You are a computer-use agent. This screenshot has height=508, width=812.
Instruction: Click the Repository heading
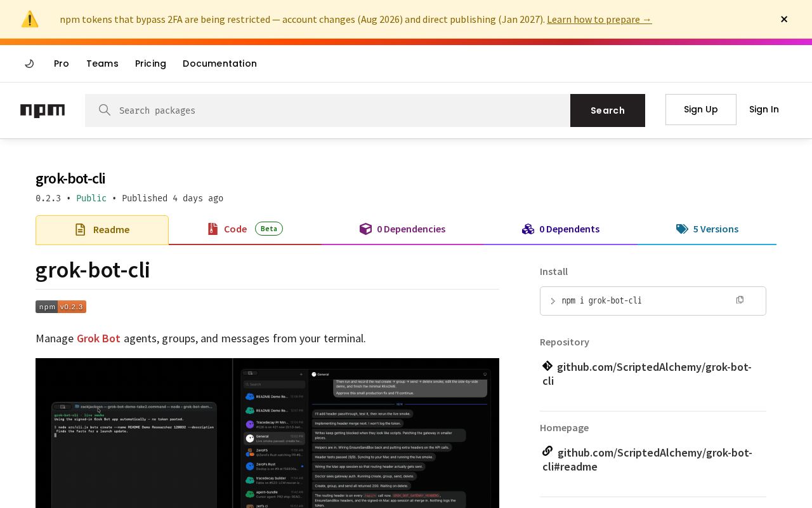point(565,342)
